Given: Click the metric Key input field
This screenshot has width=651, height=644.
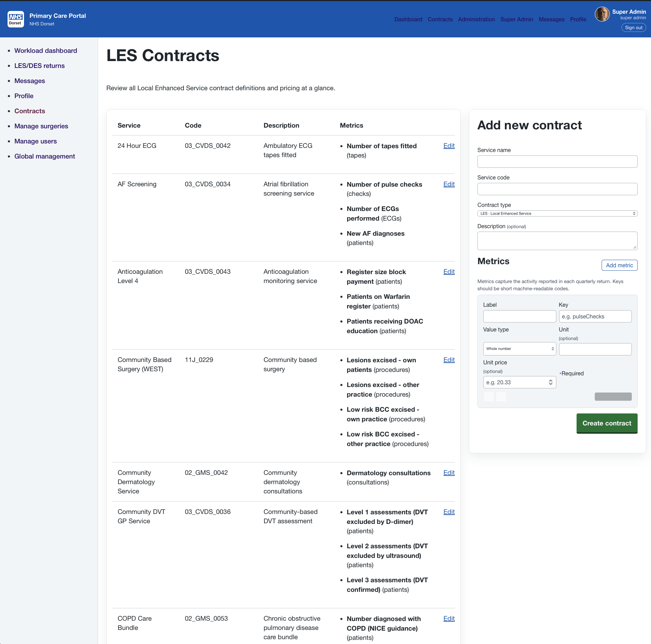Looking at the screenshot, I should [x=595, y=316].
